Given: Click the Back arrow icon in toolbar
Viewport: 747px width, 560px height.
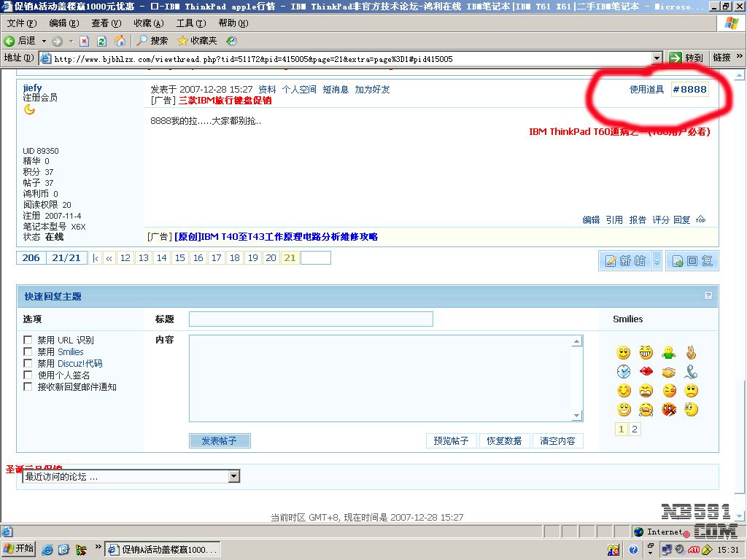Looking at the screenshot, I should coord(9,41).
